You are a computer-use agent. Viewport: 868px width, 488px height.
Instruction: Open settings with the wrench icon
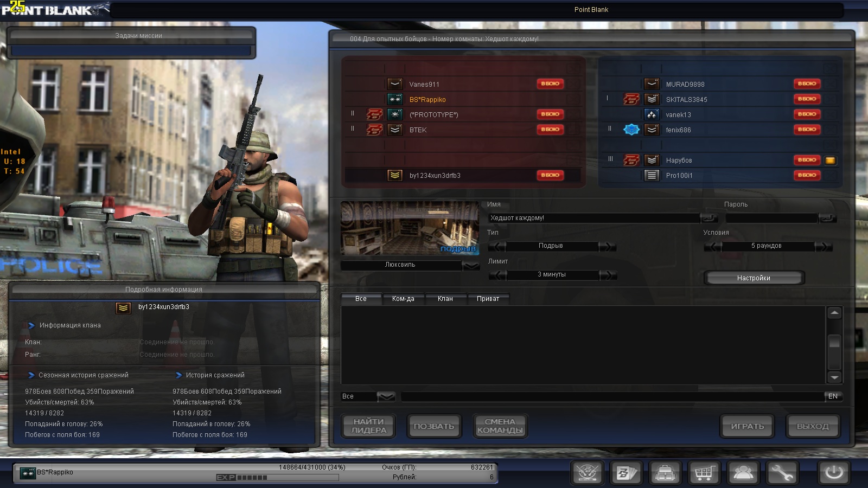pyautogui.click(x=782, y=473)
